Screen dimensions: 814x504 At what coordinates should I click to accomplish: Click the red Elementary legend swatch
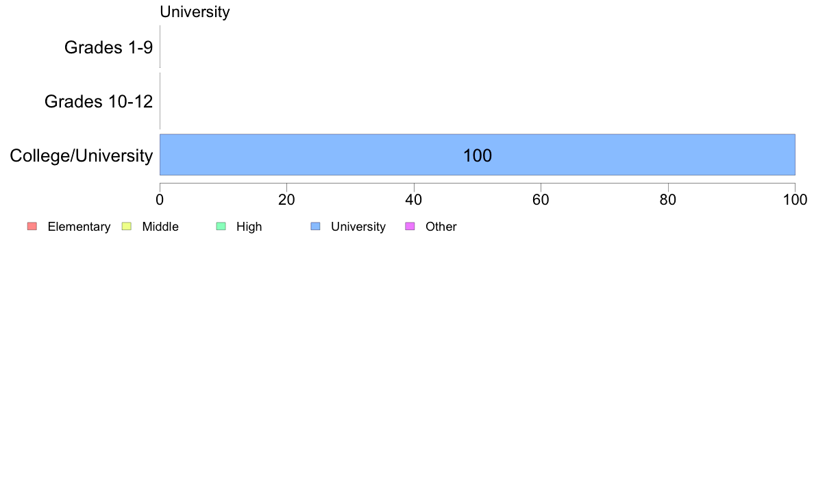pyautogui.click(x=32, y=227)
